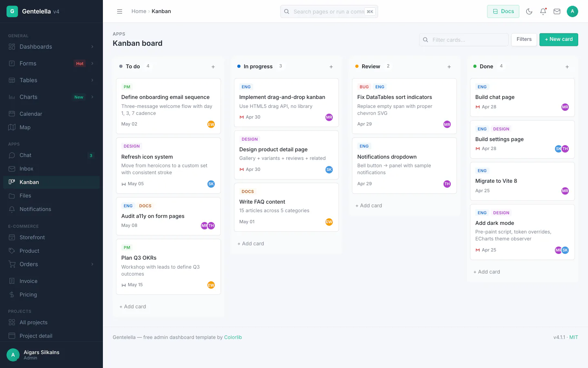Expand the Tables menu chevron
Screen dimensions: 588x368
coord(92,80)
